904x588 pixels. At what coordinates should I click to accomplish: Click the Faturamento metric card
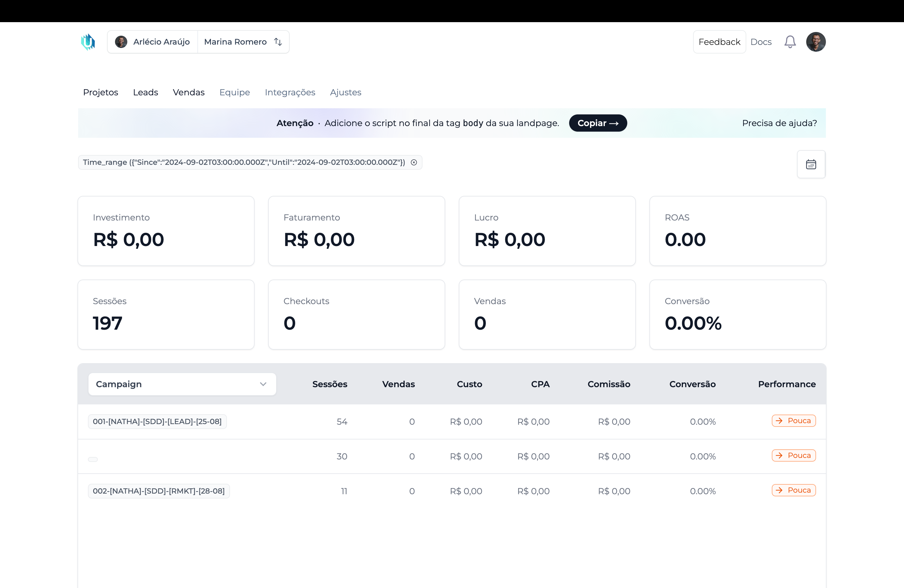tap(357, 231)
